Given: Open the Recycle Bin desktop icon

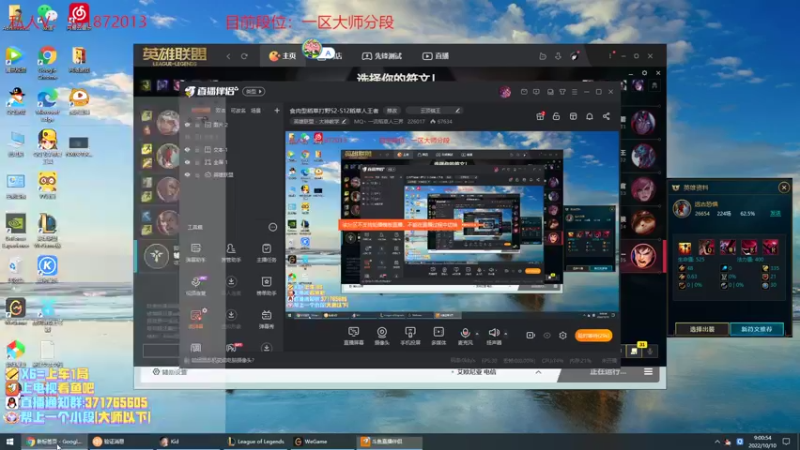Looking at the screenshot, I should click(x=16, y=270).
